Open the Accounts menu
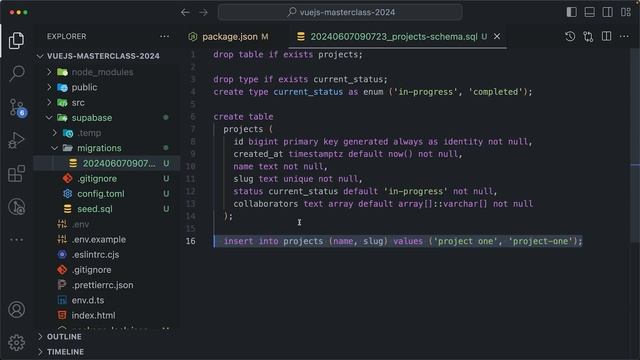 click(x=16, y=310)
